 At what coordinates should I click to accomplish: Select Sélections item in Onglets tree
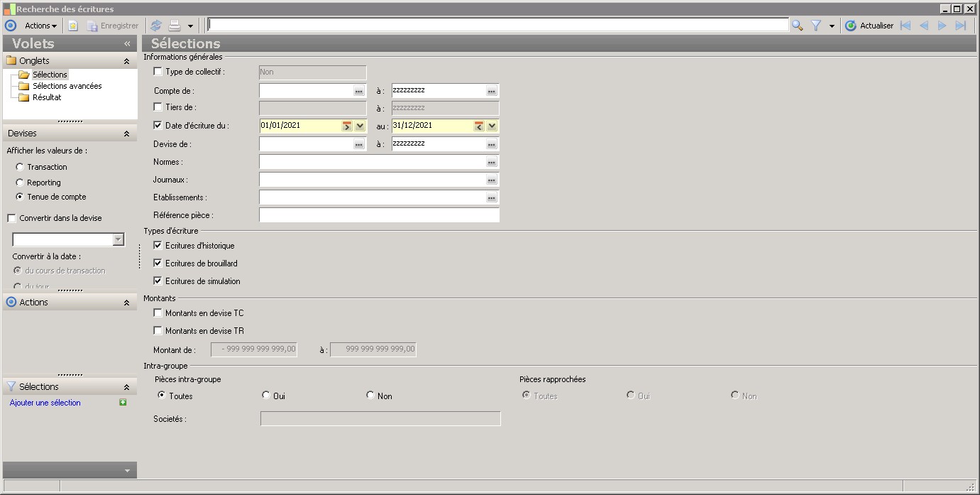pos(50,75)
